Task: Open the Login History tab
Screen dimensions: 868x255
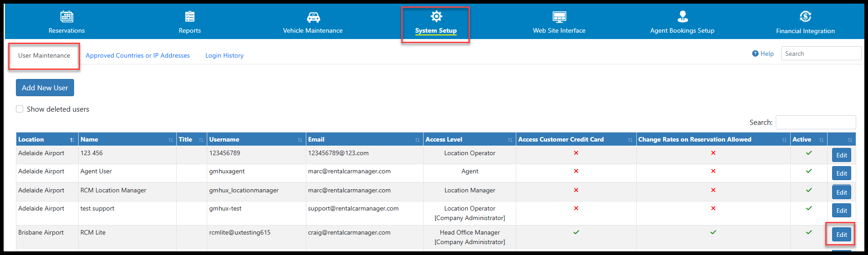Action: pos(224,55)
